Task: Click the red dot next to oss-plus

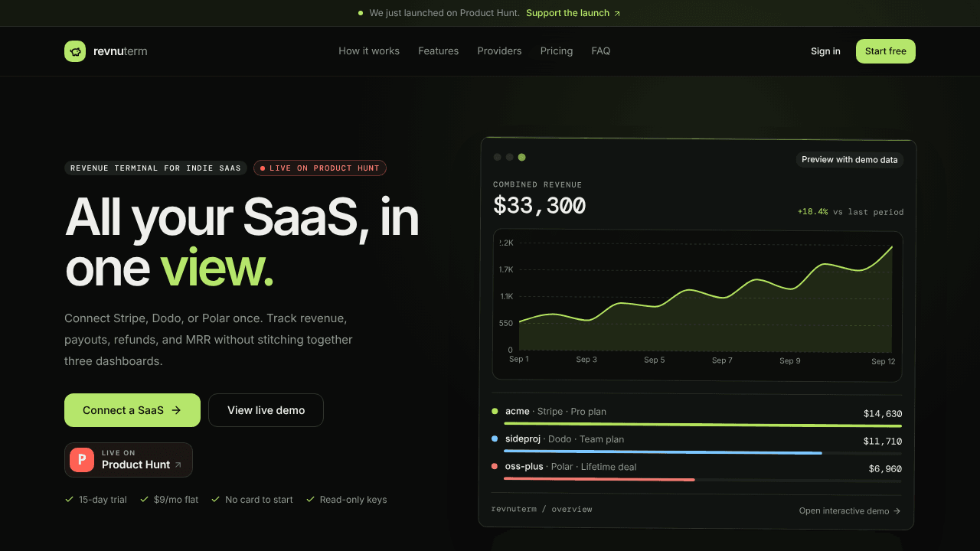Action: point(495,466)
